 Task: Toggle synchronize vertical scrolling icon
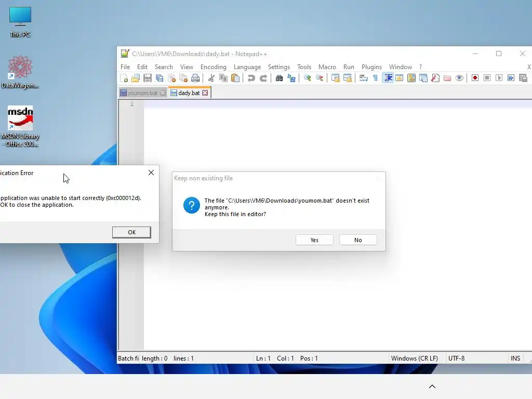tap(335, 78)
